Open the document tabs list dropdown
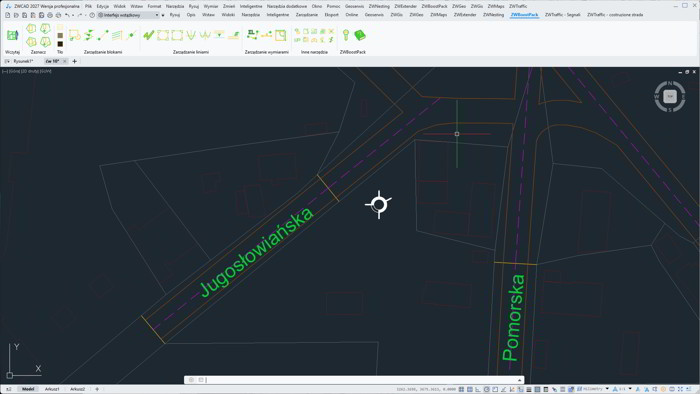The height and width of the screenshot is (394, 700). click(x=7, y=61)
